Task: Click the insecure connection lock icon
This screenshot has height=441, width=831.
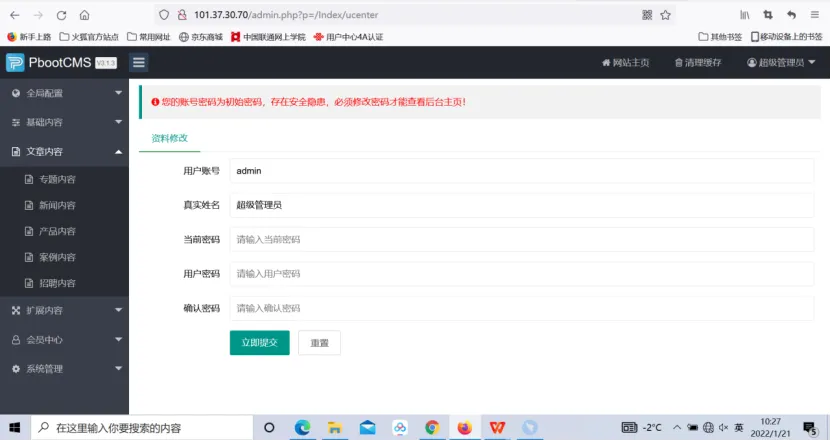Action: coord(182,15)
